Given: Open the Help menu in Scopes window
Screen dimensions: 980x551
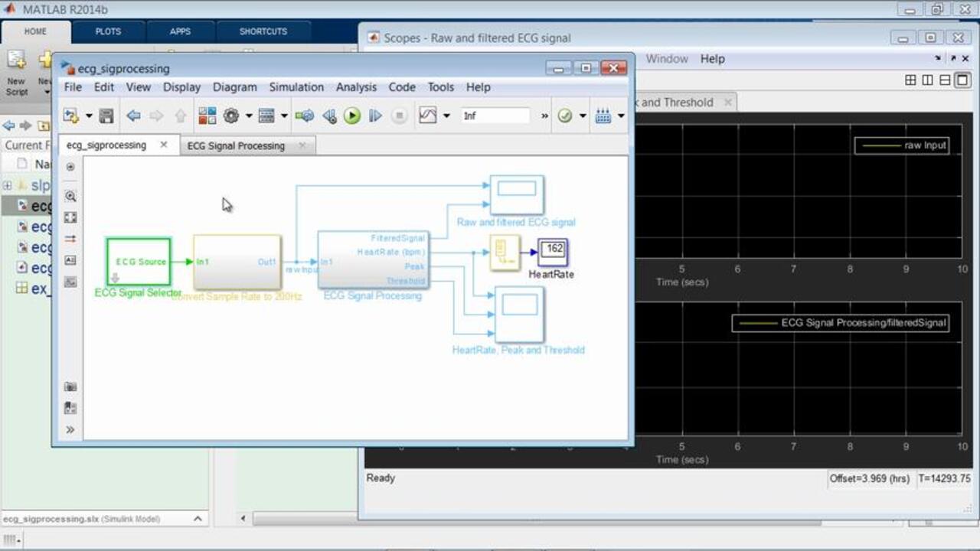Looking at the screenshot, I should coord(712,59).
